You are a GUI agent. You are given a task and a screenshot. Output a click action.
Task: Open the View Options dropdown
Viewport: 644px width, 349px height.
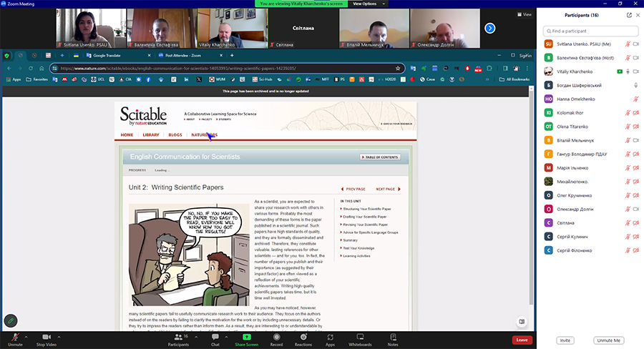coord(369,4)
